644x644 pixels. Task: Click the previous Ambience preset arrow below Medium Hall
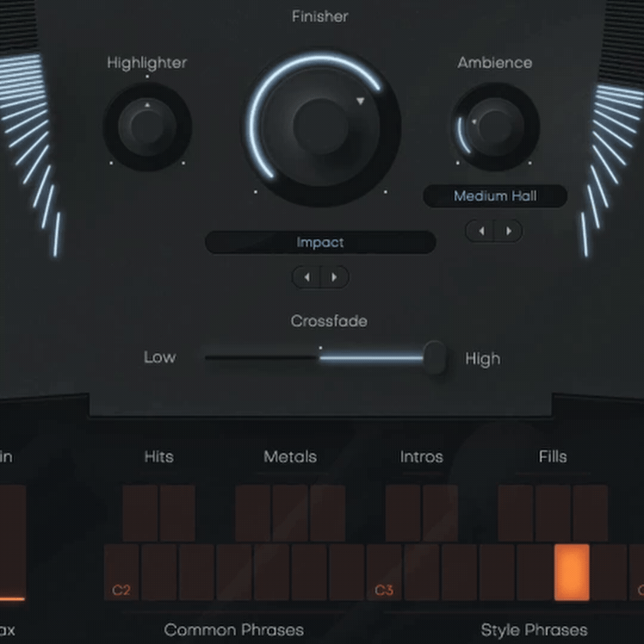[x=481, y=231]
